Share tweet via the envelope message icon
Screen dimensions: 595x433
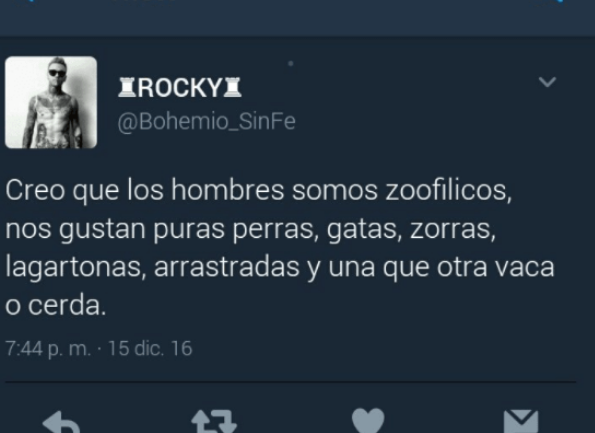(521, 421)
